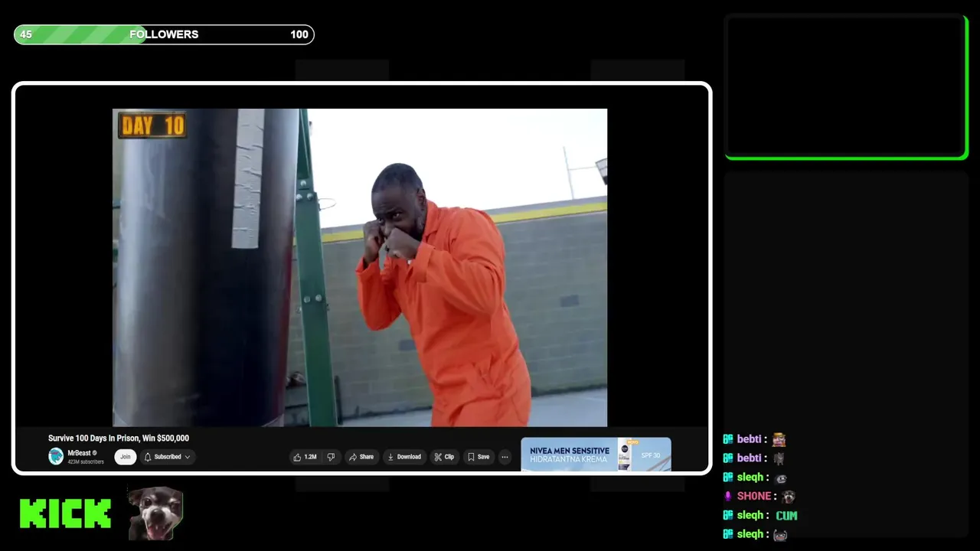980x551 pixels.
Task: Click the Followers goal progress bar
Action: click(x=164, y=34)
